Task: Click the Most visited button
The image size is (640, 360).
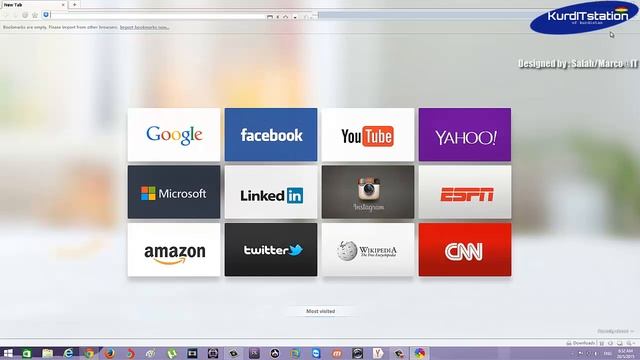Action: pos(320,311)
